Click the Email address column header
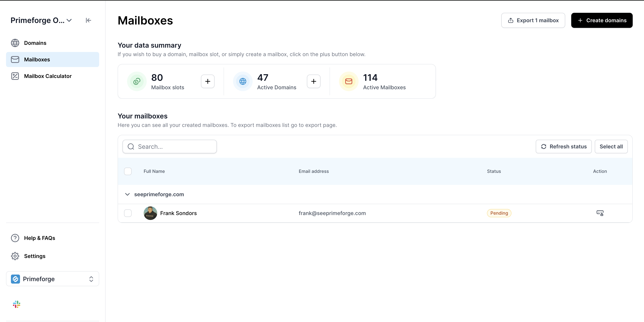The width and height of the screenshot is (644, 322). [x=314, y=171]
